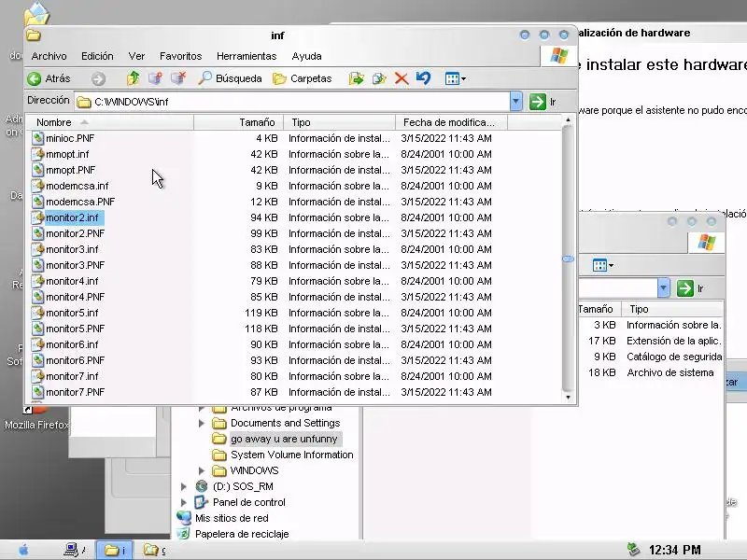
Task: Open the Favoritos menu
Action: click(x=180, y=56)
